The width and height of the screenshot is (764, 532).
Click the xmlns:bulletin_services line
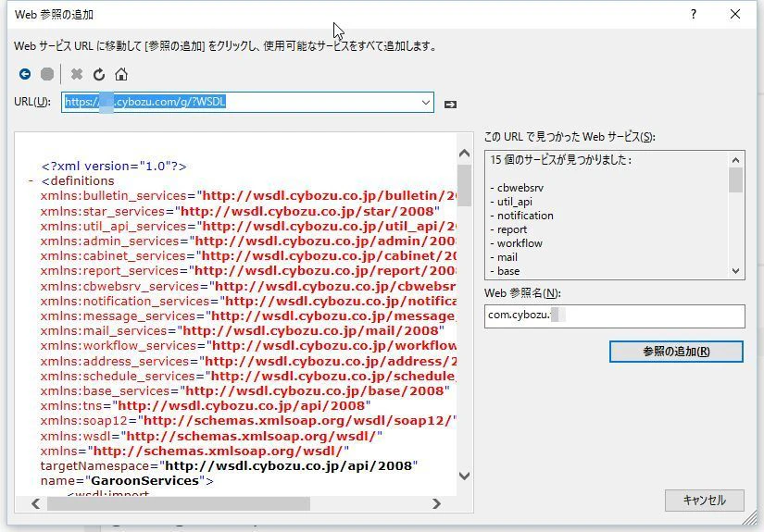pos(248,195)
